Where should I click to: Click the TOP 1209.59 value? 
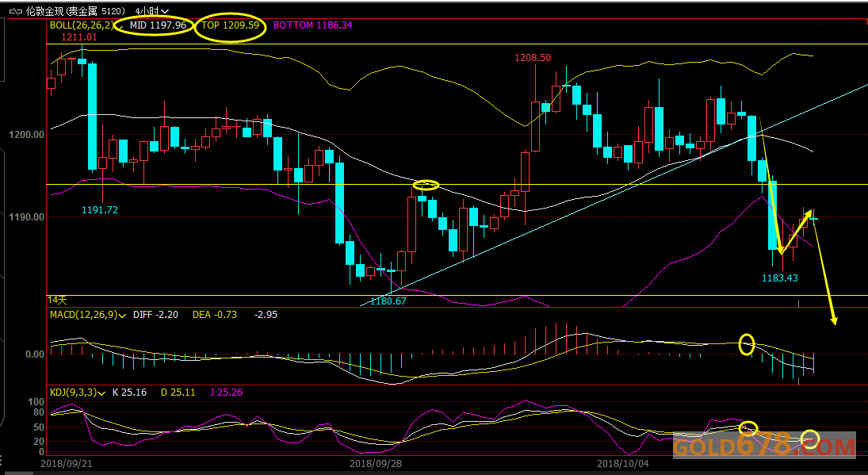point(231,25)
